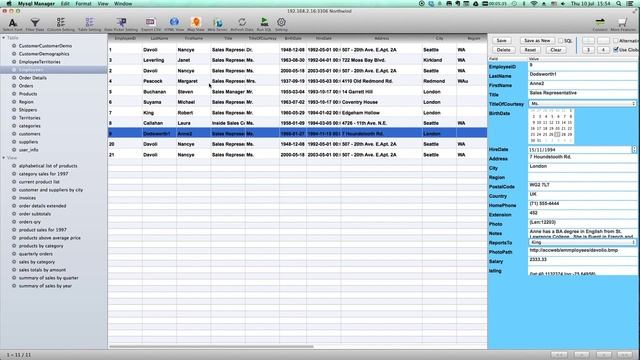Screen dimensions: 640x360
Task: Click the Wi-Fi status icon
Action: 534,3
